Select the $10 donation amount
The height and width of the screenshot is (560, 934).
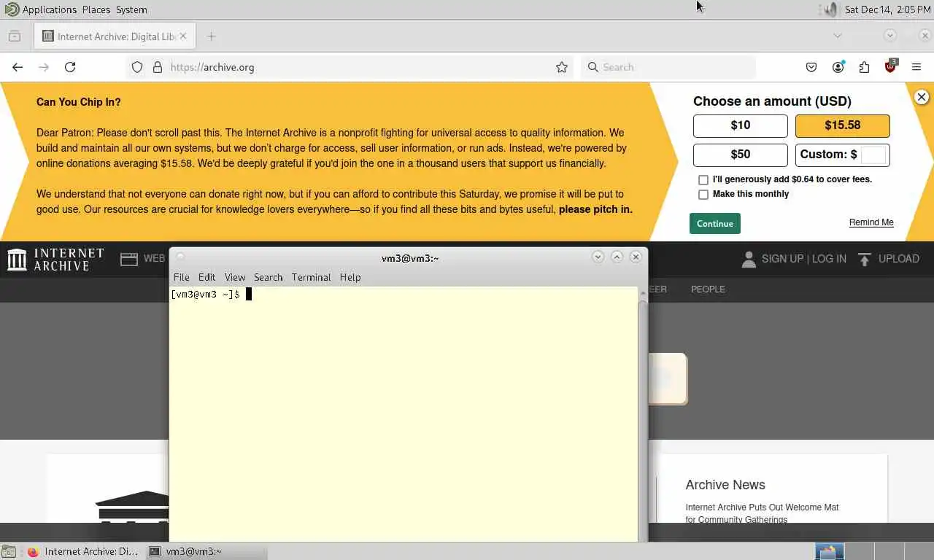tap(740, 125)
